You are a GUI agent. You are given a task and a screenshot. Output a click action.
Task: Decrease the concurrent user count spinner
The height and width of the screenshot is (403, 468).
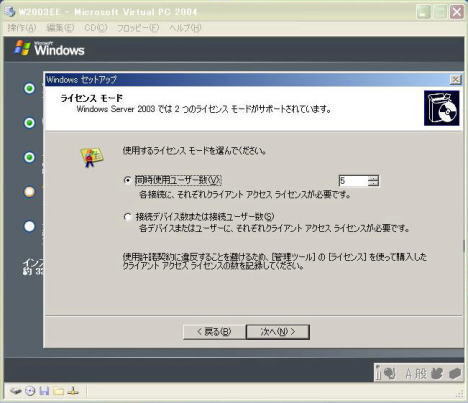tap(373, 183)
